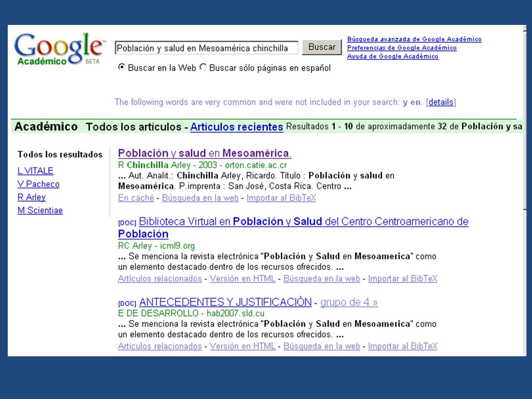Viewport: 532px width, 399px height.
Task: Open Búsqueda avanzada de Google Académico
Action: (415, 39)
